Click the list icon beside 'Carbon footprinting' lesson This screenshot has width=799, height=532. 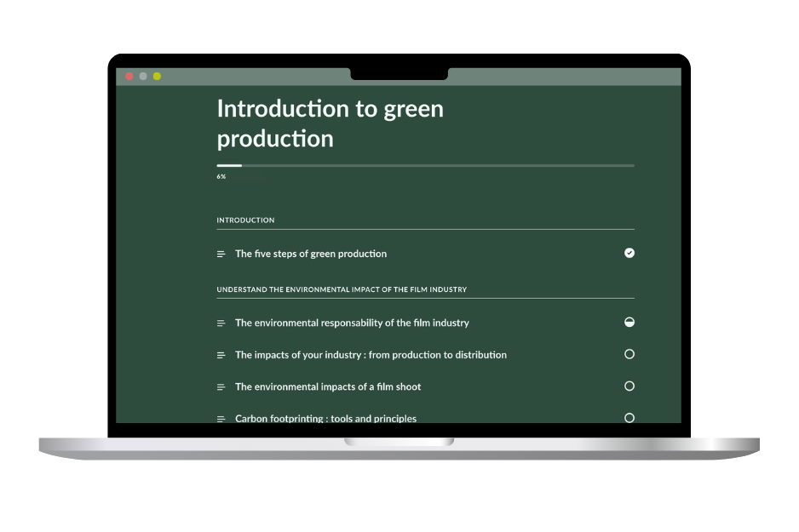pos(221,419)
